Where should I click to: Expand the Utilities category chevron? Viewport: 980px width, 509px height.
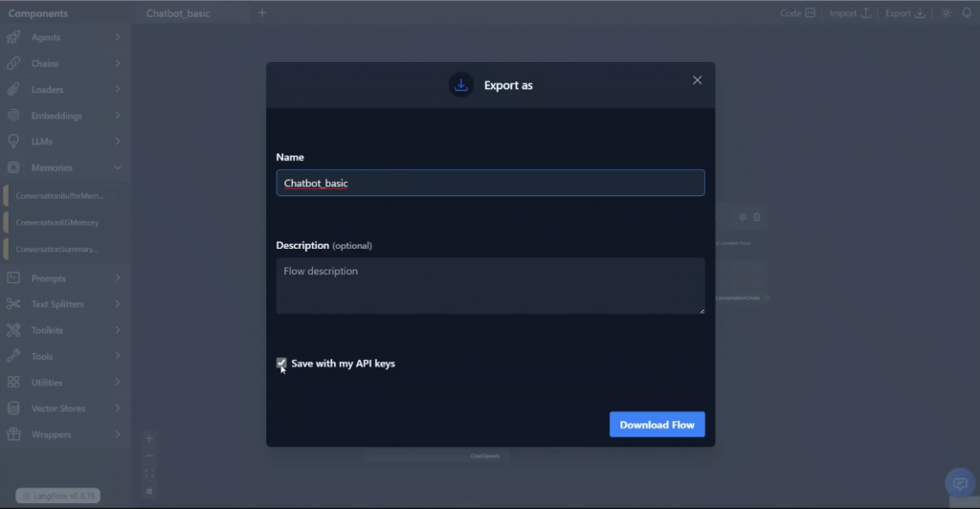[118, 382]
